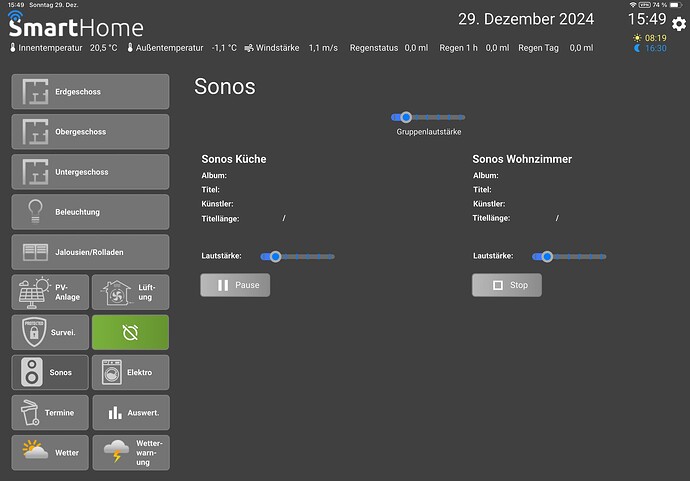The image size is (690, 481).
Task: Click the battery icon in status bar
Action: click(676, 5)
